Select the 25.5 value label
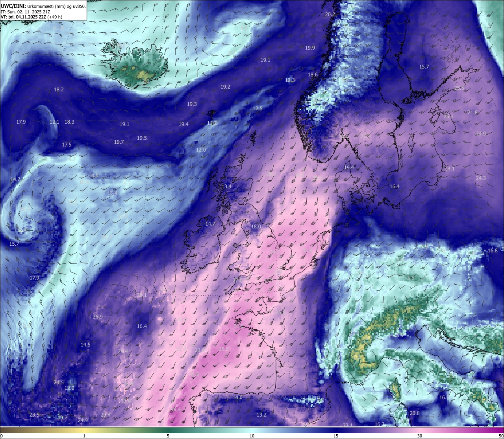Image resolution: width=504 pixels, height=439 pixels. pos(459,88)
